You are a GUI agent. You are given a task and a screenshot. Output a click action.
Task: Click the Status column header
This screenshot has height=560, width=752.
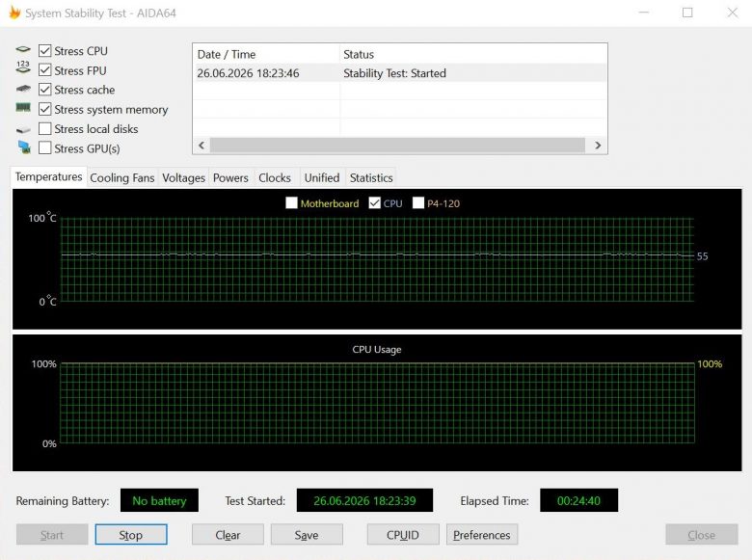pyautogui.click(x=473, y=54)
